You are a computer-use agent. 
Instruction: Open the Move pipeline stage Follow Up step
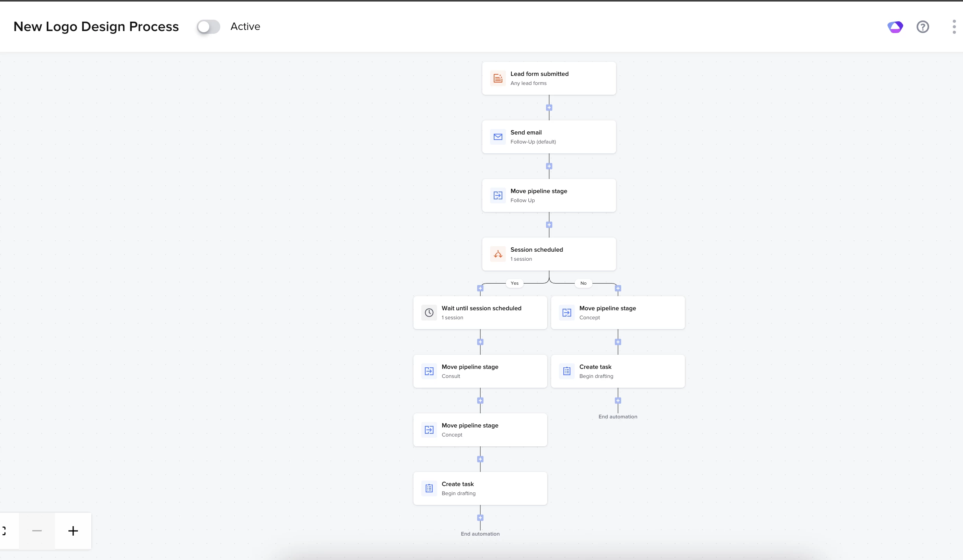point(549,195)
